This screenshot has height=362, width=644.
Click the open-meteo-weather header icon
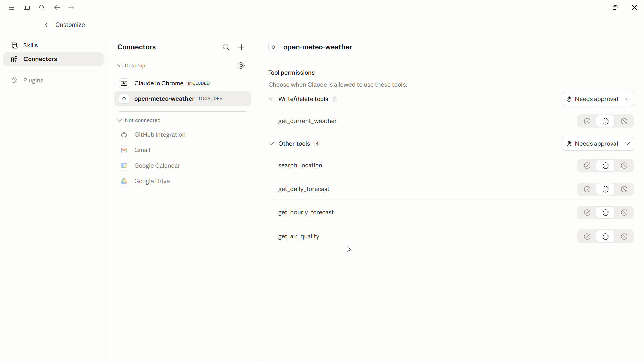[273, 47]
